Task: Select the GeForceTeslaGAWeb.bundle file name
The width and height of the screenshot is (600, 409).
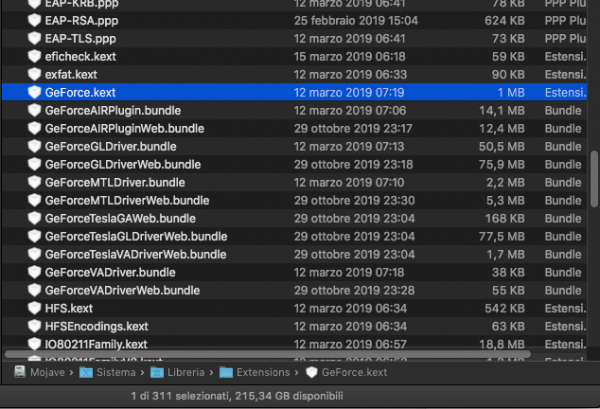Action: coord(120,218)
